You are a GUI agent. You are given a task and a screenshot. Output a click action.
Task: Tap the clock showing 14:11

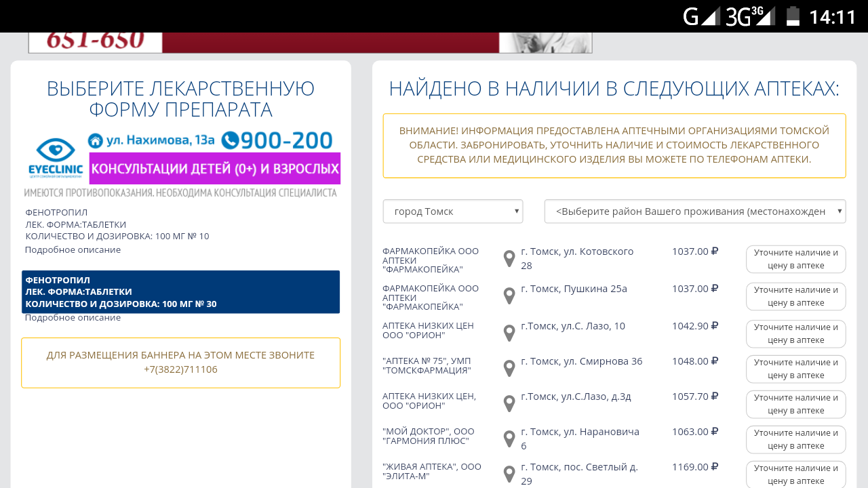[833, 16]
